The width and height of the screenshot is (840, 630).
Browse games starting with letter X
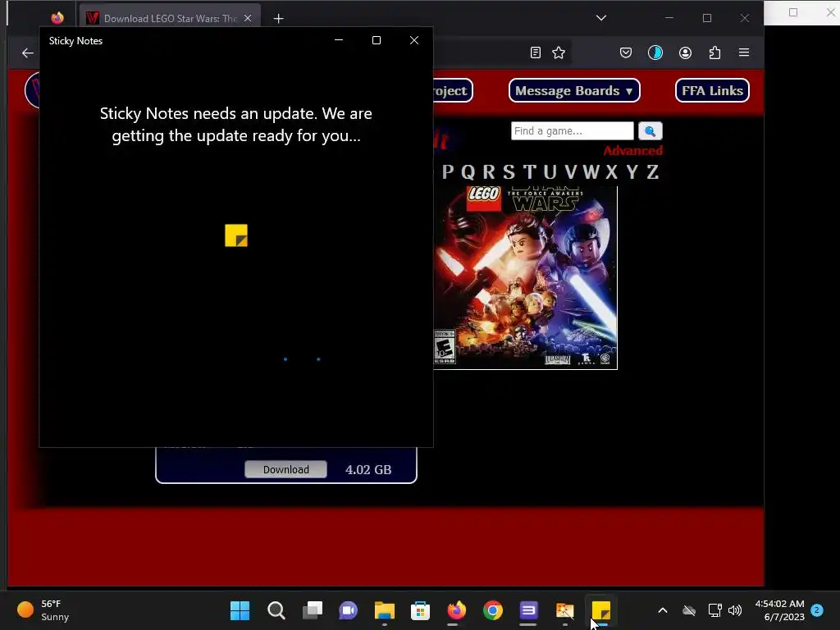611,172
